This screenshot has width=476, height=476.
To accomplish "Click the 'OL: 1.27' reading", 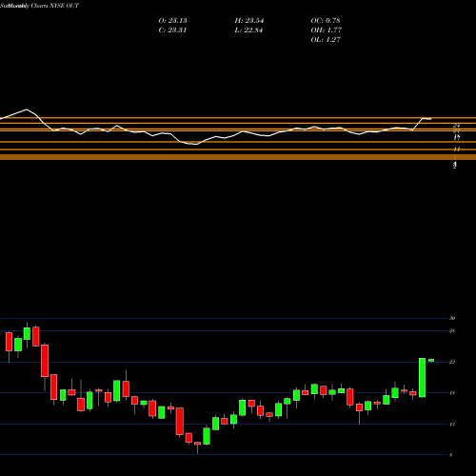I will point(326,39).
